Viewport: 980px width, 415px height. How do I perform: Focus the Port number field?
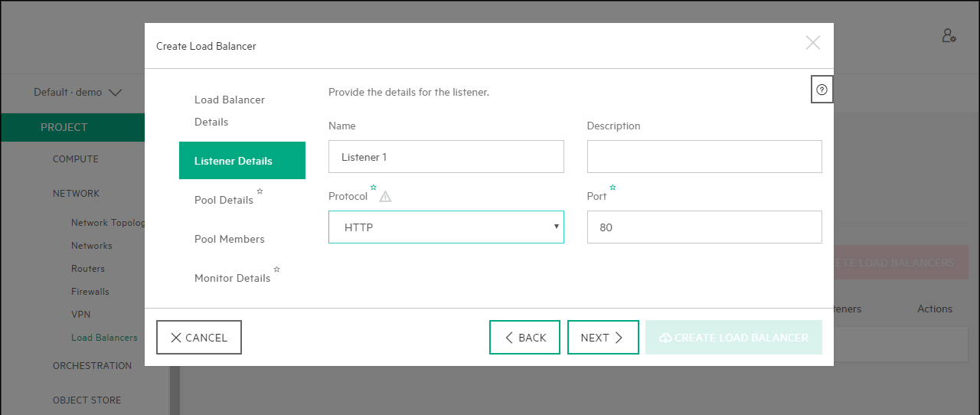[x=704, y=227]
